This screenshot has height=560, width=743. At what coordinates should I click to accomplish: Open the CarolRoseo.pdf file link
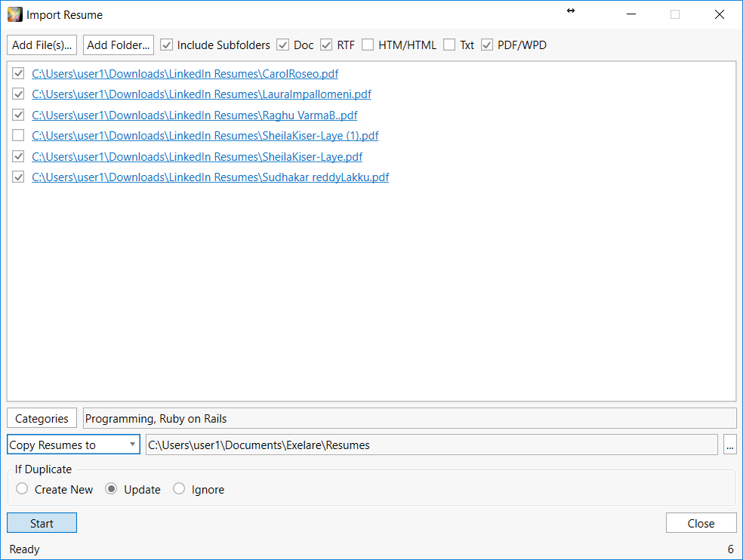pyautogui.click(x=185, y=74)
